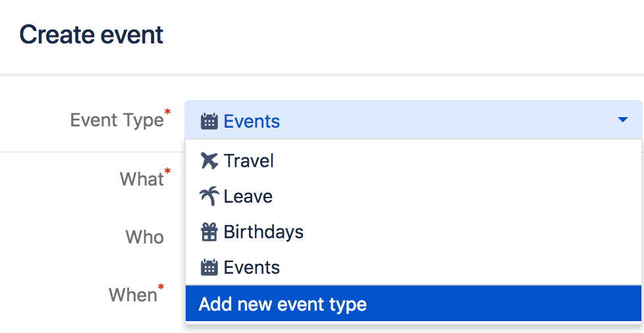
Task: Click the When field label
Action: (132, 295)
